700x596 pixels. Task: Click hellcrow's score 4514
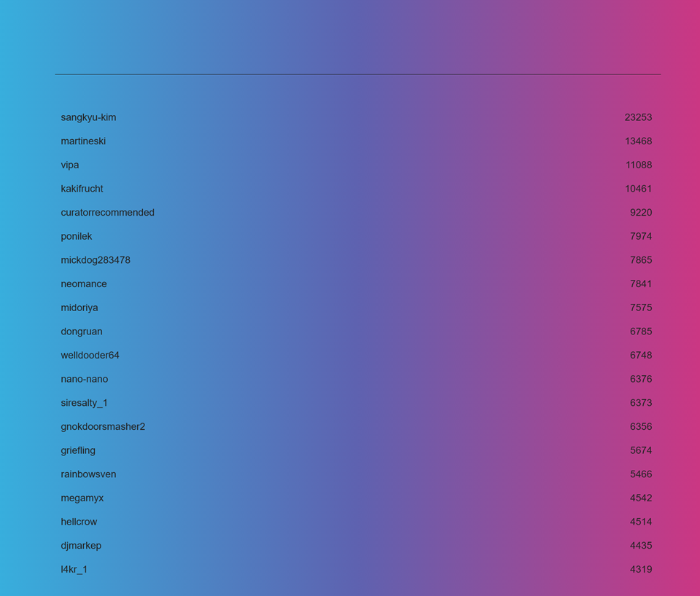click(x=641, y=522)
